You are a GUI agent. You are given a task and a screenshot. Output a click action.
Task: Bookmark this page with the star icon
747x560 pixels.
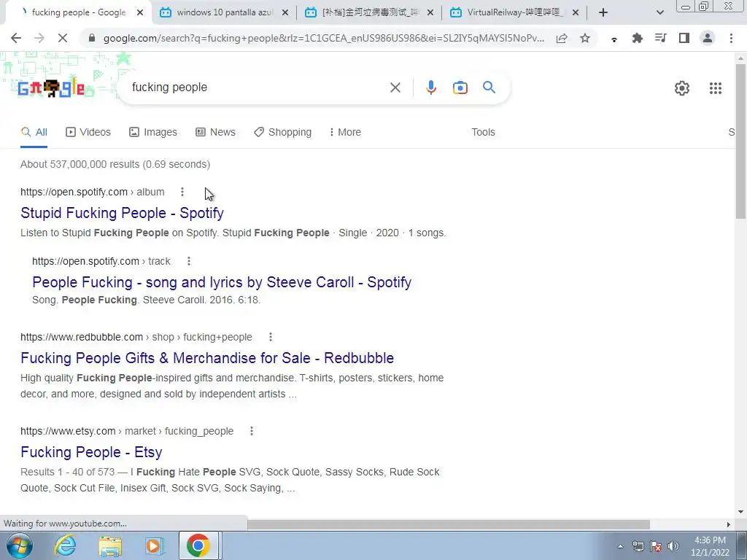(x=585, y=38)
